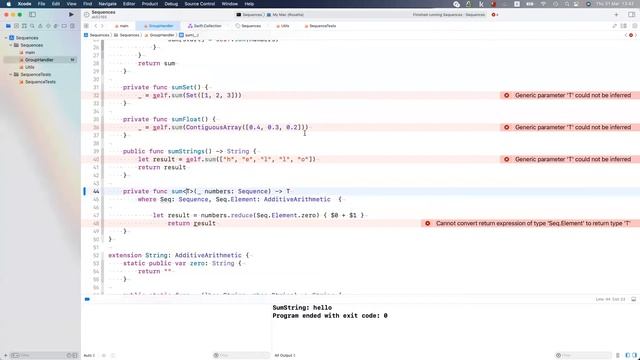Choose the Sequences scheme selector
Viewport: 640px width, 360px height.
coord(249,15)
